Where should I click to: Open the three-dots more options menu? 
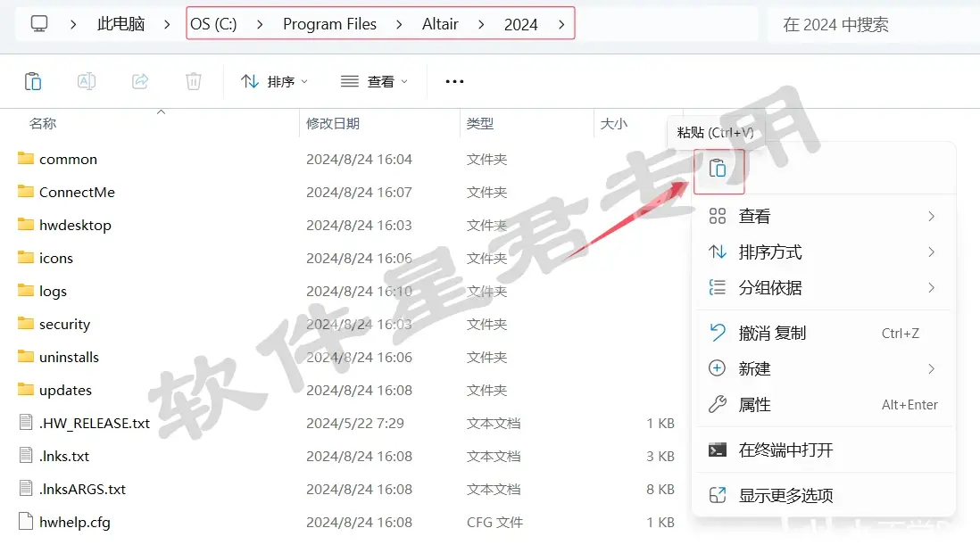[454, 81]
